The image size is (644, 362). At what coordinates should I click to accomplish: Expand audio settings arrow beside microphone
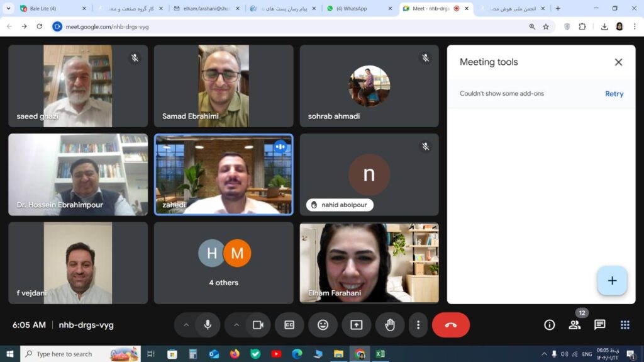coord(186,325)
